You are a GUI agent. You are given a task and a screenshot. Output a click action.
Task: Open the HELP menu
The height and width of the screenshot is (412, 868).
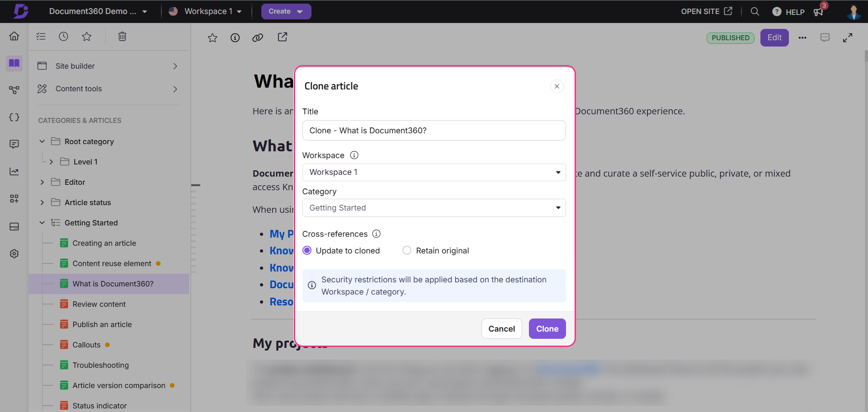[x=788, y=12]
